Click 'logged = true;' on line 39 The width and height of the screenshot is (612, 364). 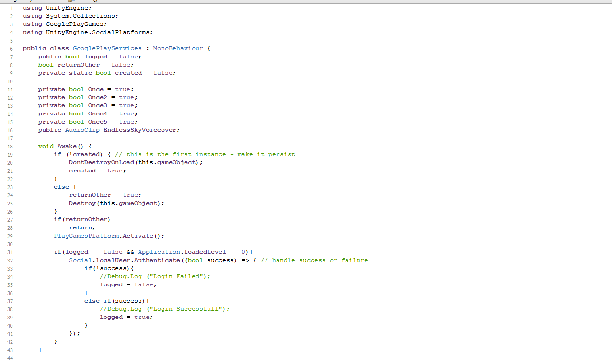pyautogui.click(x=127, y=317)
